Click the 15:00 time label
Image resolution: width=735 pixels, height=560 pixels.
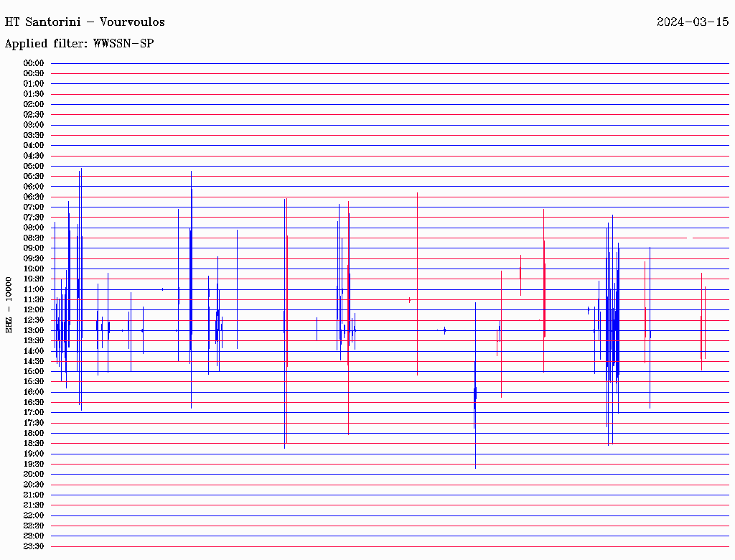point(34,371)
